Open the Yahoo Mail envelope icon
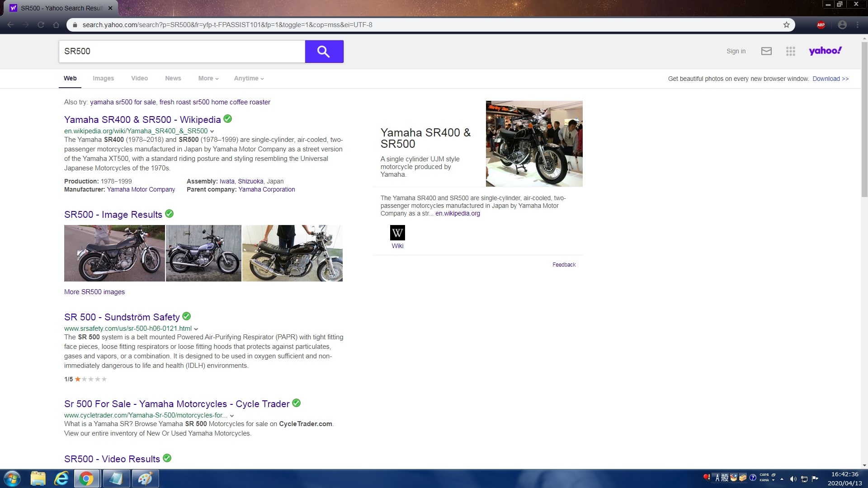868x488 pixels. [x=766, y=51]
